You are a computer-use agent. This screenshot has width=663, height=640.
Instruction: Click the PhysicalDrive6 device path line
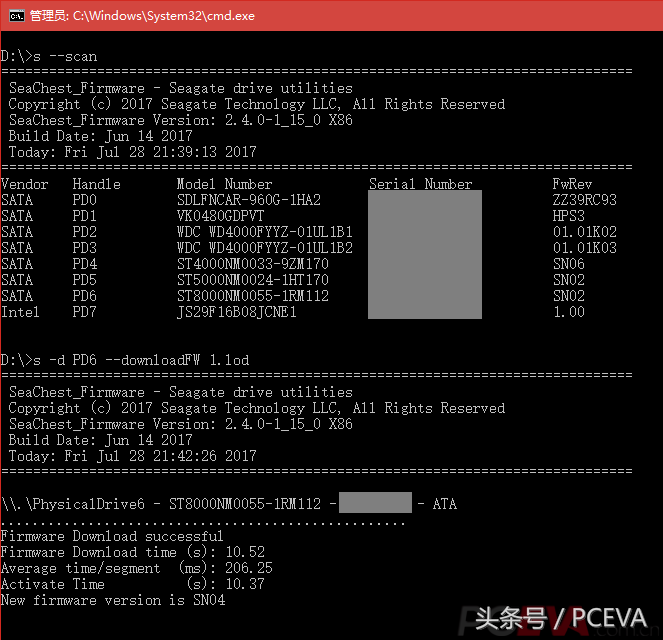(229, 503)
